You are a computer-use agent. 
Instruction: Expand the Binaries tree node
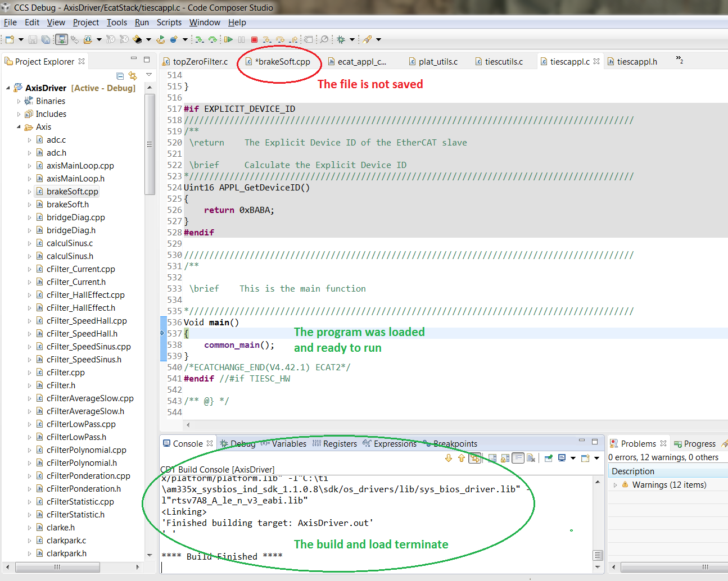point(19,101)
